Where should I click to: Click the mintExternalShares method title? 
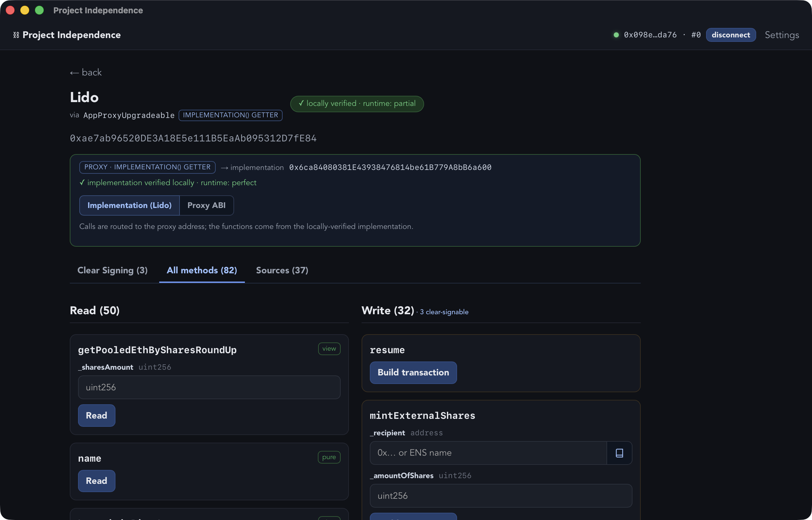[422, 416]
